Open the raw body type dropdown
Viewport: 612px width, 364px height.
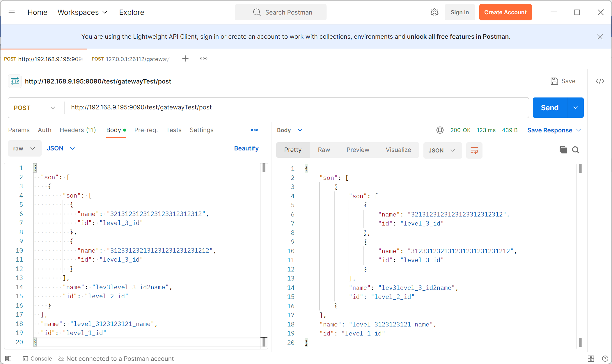click(x=24, y=148)
